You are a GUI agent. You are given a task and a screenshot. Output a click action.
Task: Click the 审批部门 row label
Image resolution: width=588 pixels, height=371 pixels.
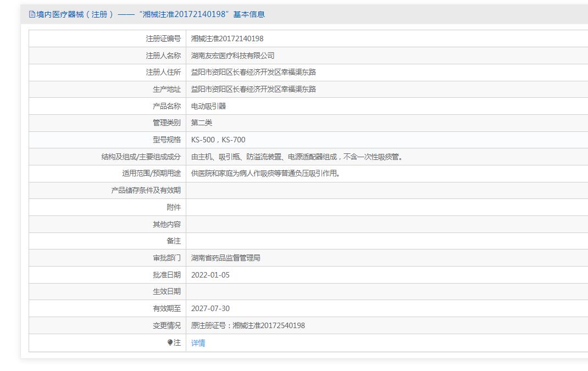point(167,258)
